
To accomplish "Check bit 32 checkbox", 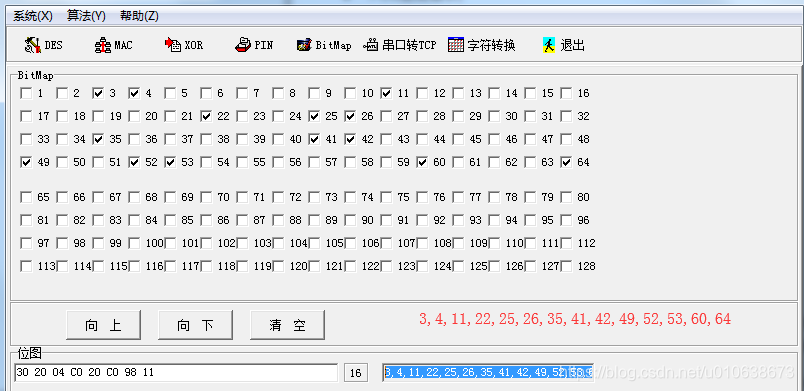I will click(x=566, y=116).
